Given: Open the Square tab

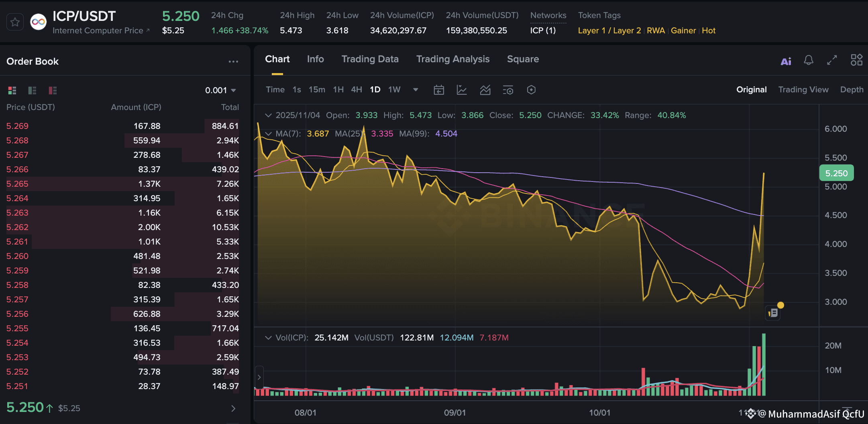Looking at the screenshot, I should [523, 59].
